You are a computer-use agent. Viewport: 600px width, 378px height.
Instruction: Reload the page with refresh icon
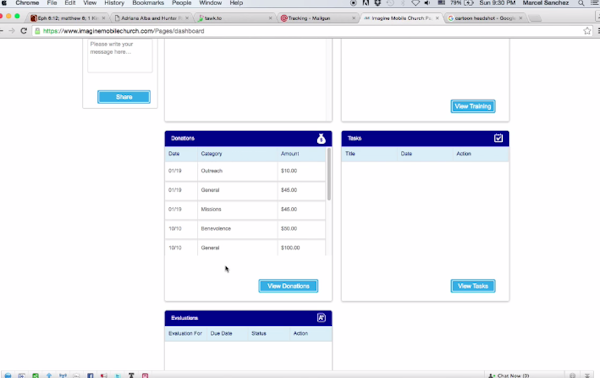[x=24, y=31]
